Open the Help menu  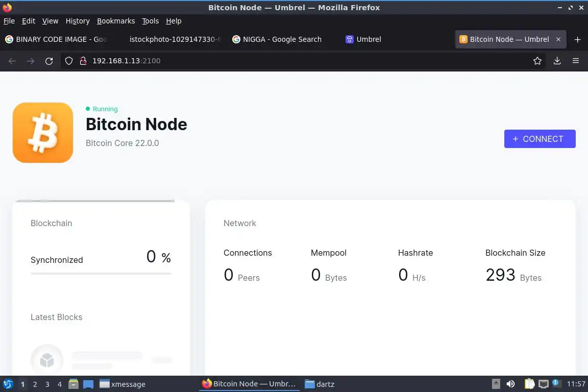[x=174, y=21]
